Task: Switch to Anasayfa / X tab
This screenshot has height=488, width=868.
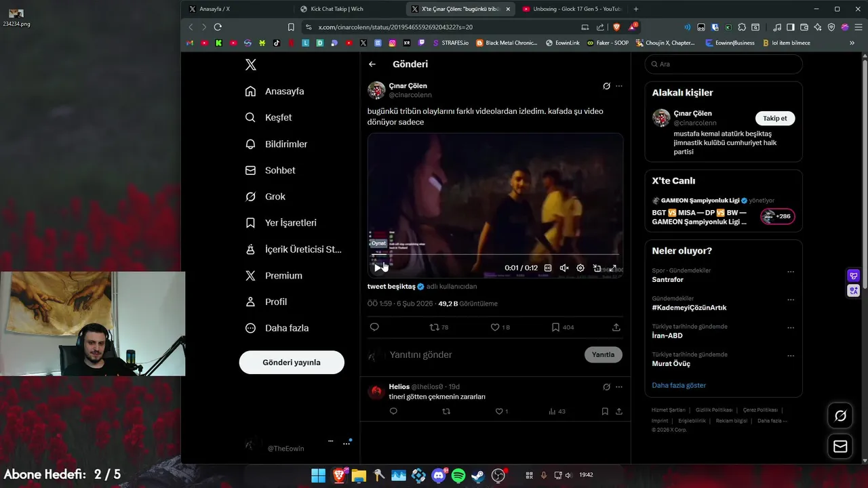Action: coord(239,9)
